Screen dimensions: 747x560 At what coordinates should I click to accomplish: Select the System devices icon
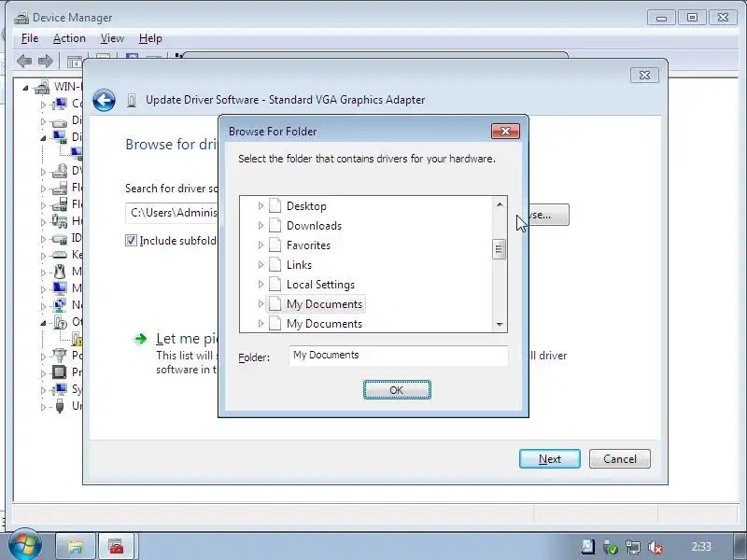(x=60, y=389)
